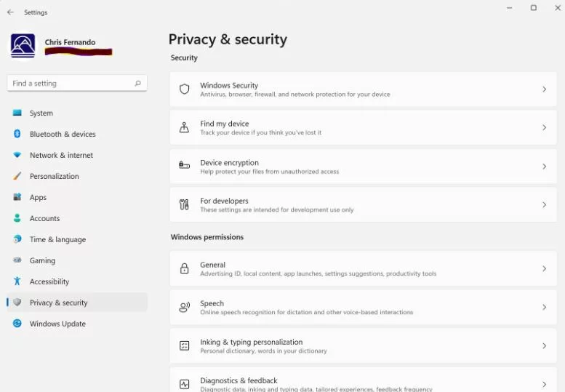Click the Privacy & security shield icon
The image size is (565, 392).
click(17, 302)
